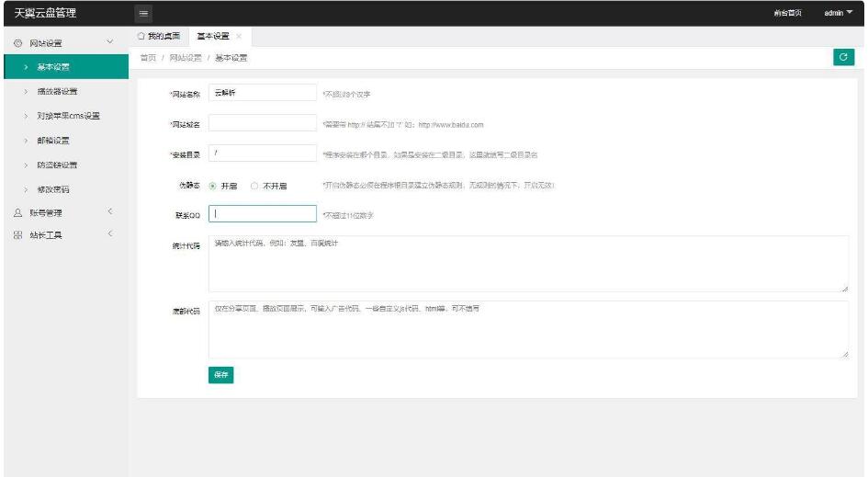Click the 网站域名 input field

point(262,123)
